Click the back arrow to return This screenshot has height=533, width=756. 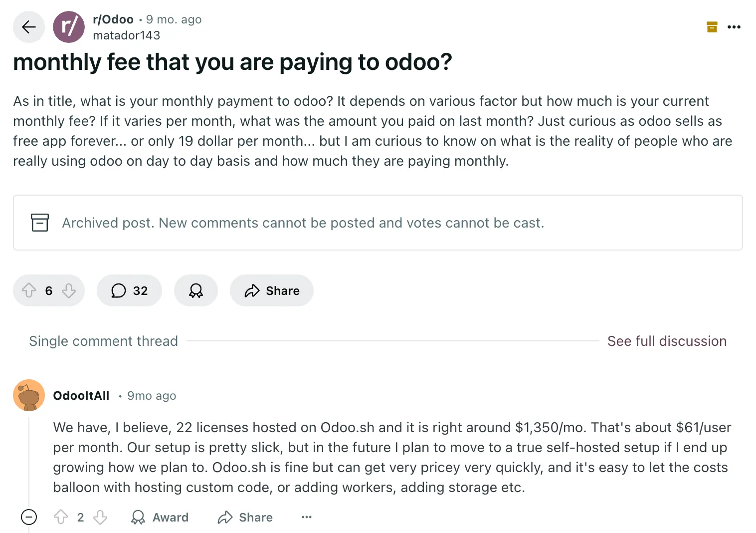(28, 27)
